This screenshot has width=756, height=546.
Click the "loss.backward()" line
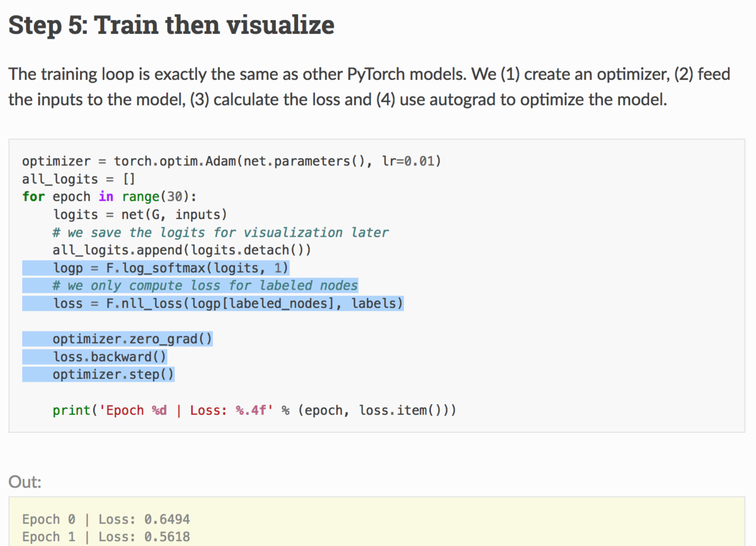[x=110, y=357]
